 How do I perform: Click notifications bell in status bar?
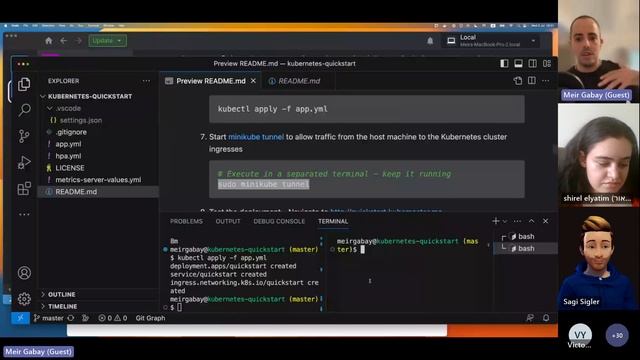(546, 318)
